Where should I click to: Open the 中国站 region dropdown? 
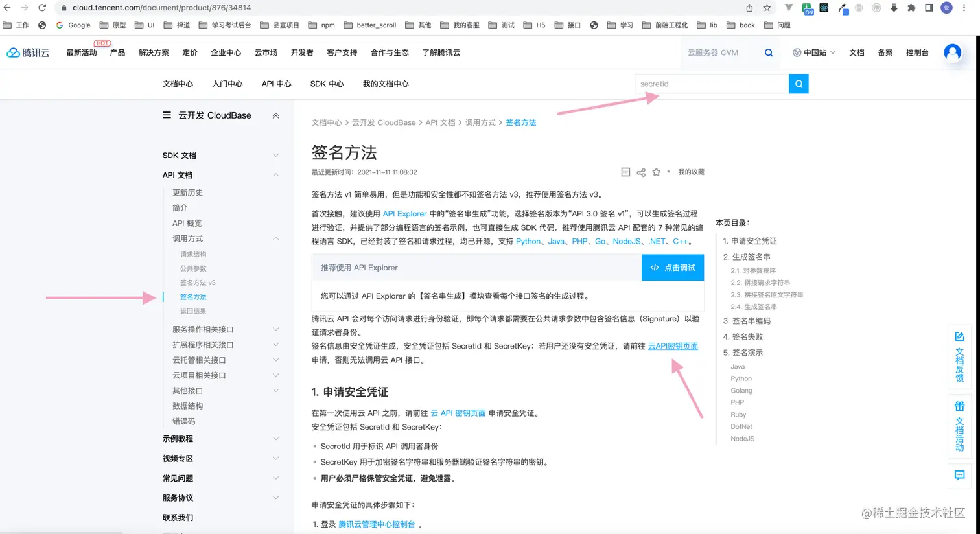click(x=813, y=52)
